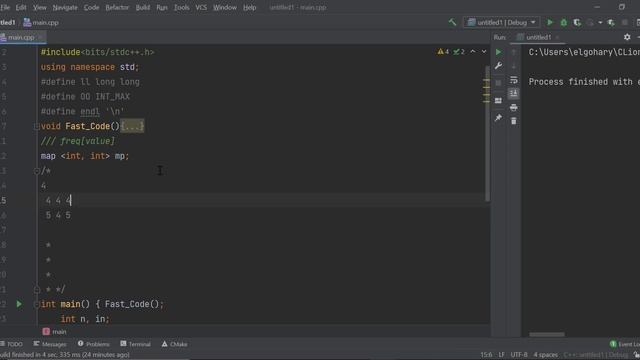The width and height of the screenshot is (640, 360).
Task: Open the Help menu
Action: (x=249, y=7)
